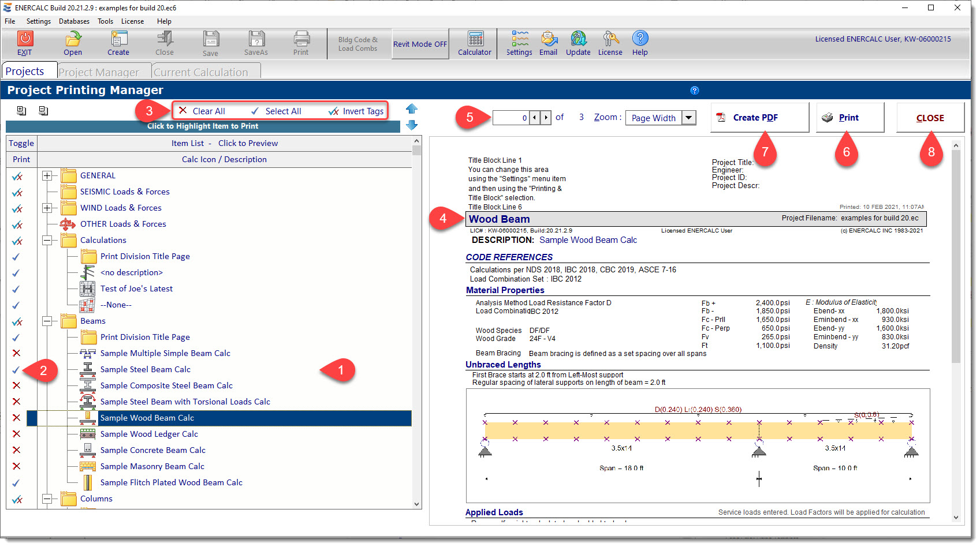Click the blue help icon in the Printing Manager header
The height and width of the screenshot is (547, 980).
point(695,91)
